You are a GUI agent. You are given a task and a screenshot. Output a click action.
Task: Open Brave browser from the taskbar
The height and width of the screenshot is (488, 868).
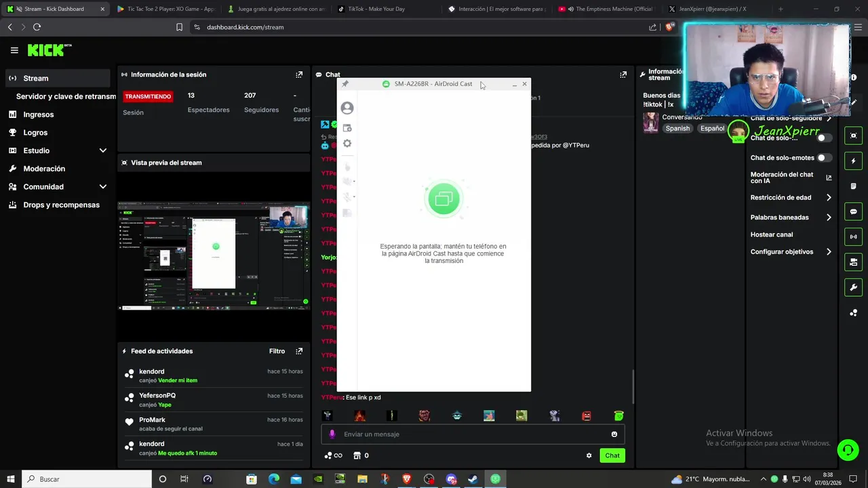tap(406, 479)
